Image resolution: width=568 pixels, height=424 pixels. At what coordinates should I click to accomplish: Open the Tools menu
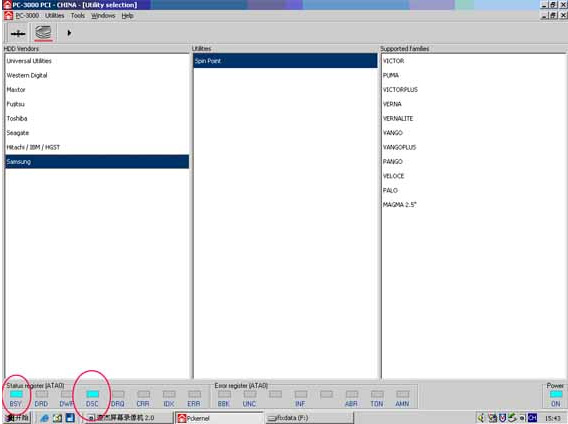click(78, 16)
